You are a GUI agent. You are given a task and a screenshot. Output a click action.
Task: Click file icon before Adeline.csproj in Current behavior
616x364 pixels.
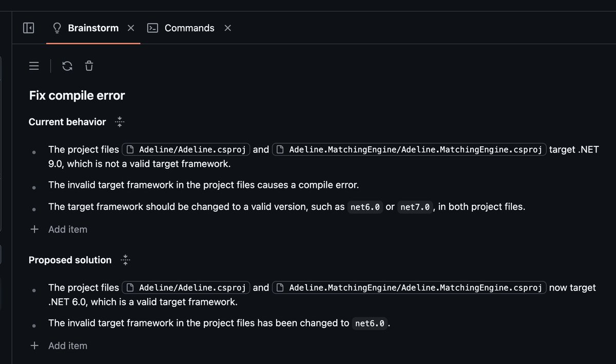pos(130,150)
